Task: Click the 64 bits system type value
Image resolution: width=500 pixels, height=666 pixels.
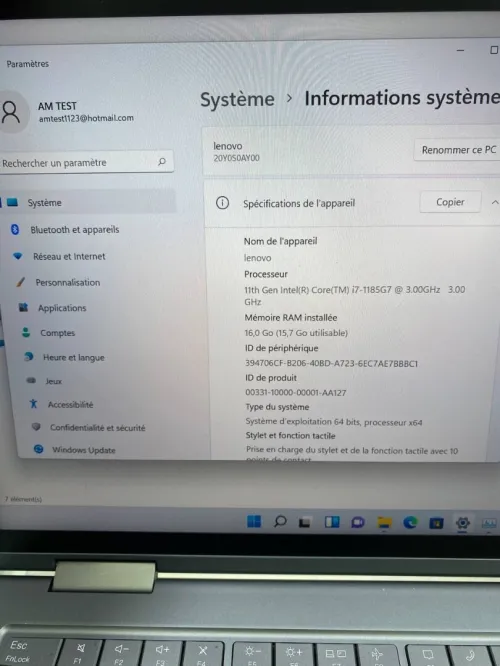Action: [x=334, y=422]
